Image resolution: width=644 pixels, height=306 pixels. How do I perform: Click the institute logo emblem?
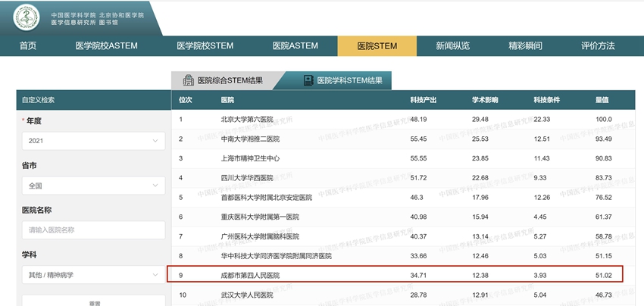pyautogui.click(x=27, y=17)
